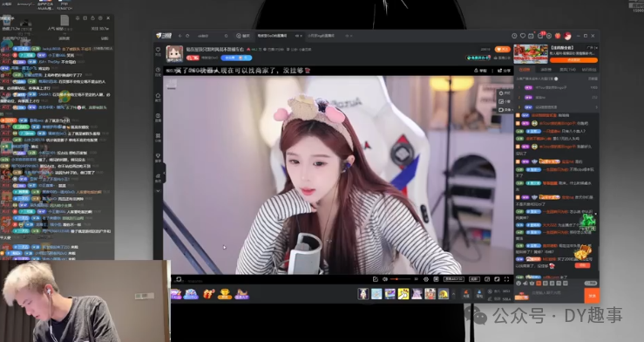644x342 pixels.
Task: Open the 贵宾(154) tab in chat panel
Action: (x=567, y=70)
